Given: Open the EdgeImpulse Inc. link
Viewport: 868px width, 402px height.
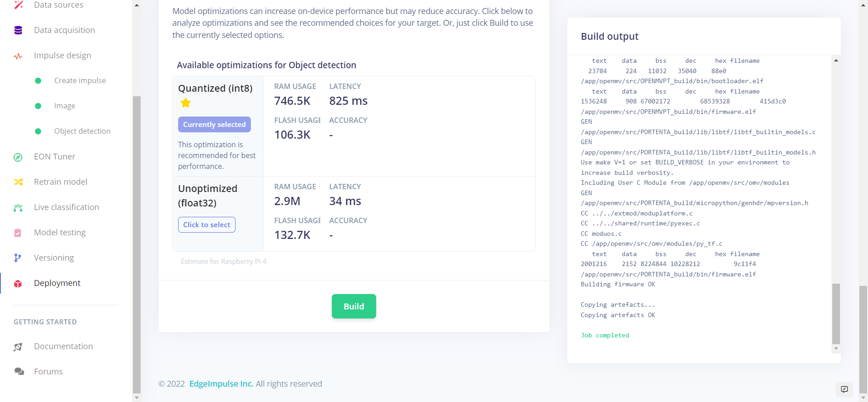Looking at the screenshot, I should click(x=221, y=384).
